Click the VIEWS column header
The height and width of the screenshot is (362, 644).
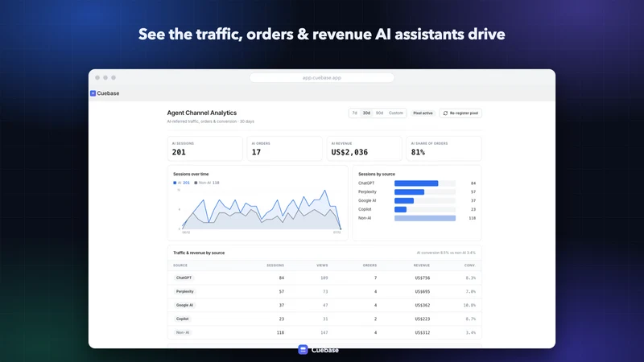(x=322, y=265)
